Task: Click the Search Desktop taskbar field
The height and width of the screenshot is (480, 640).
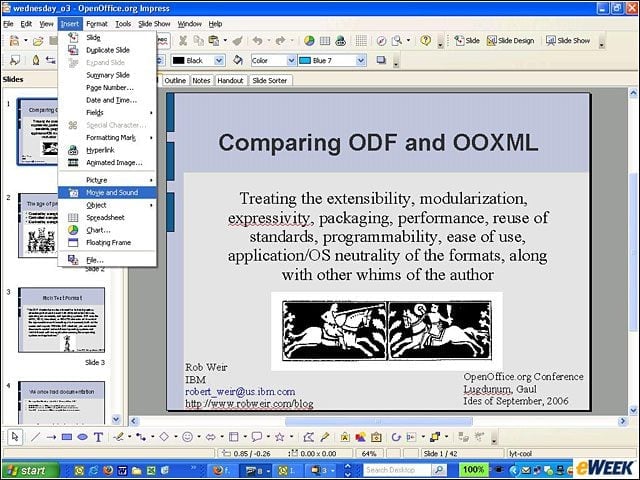Action: 396,470
